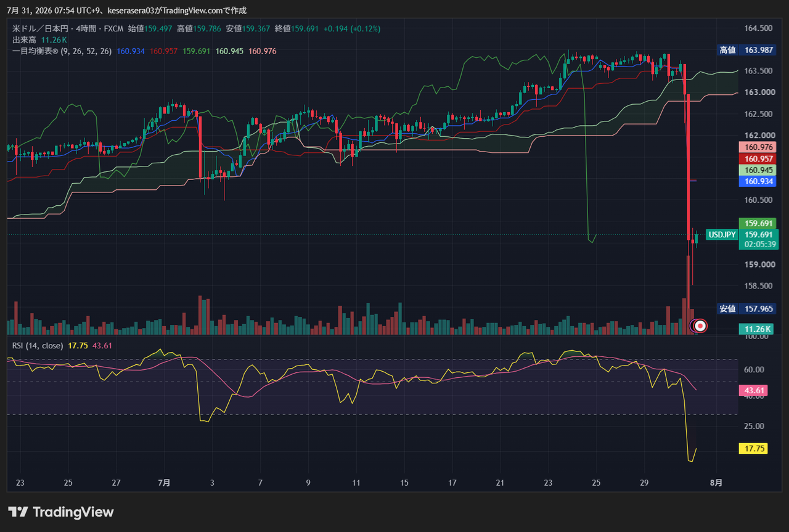Click the yellow 17.75 value in RSI legend
Image resolution: width=789 pixels, height=532 pixels.
tap(78, 346)
